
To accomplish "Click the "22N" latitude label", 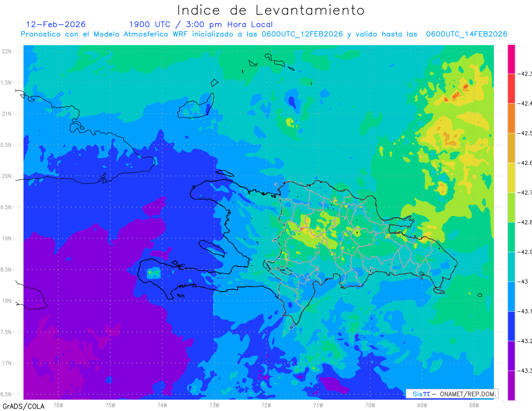I will pos(7,51).
